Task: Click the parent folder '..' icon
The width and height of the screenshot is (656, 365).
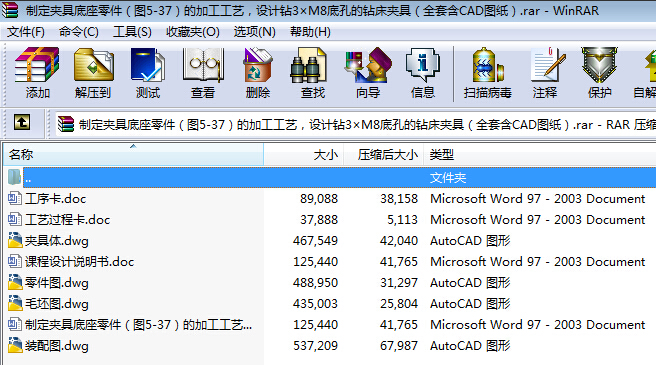Action: coord(14,177)
